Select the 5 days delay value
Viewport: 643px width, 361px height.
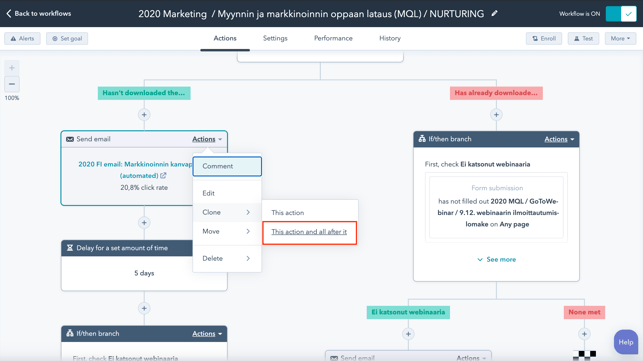click(x=144, y=273)
